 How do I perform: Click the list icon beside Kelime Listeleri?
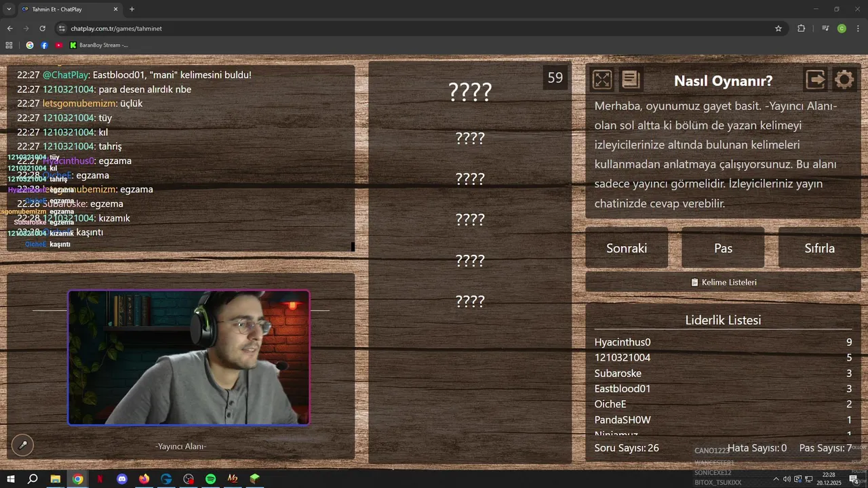click(694, 282)
